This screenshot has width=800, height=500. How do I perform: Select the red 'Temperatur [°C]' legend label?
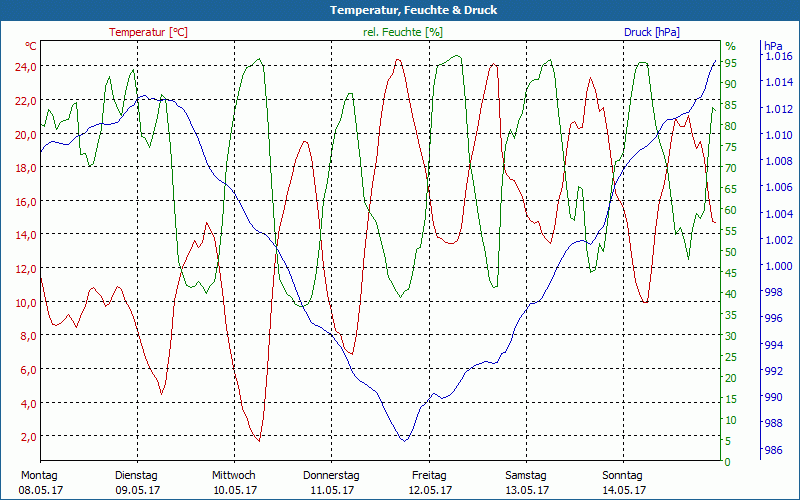click(x=148, y=32)
